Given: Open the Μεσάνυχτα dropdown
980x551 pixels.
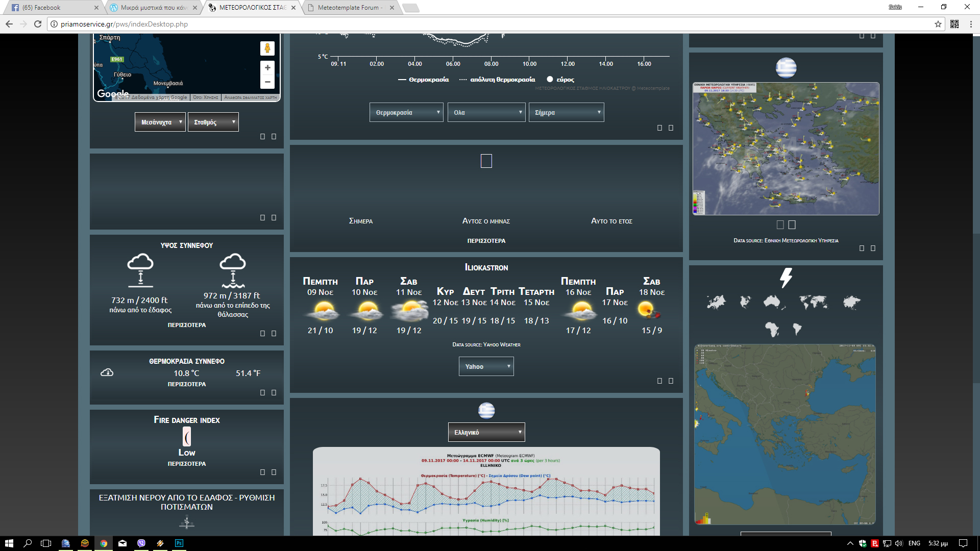Looking at the screenshot, I should [160, 122].
